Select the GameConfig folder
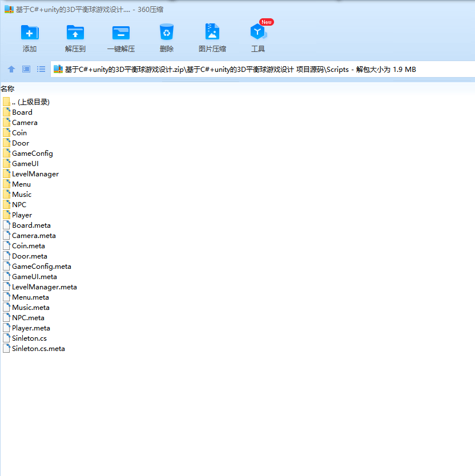This screenshot has height=476, width=475. click(28, 154)
